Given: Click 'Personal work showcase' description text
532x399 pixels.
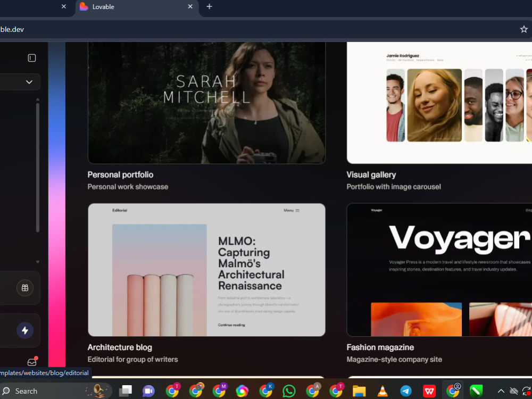Looking at the screenshot, I should pos(128,187).
